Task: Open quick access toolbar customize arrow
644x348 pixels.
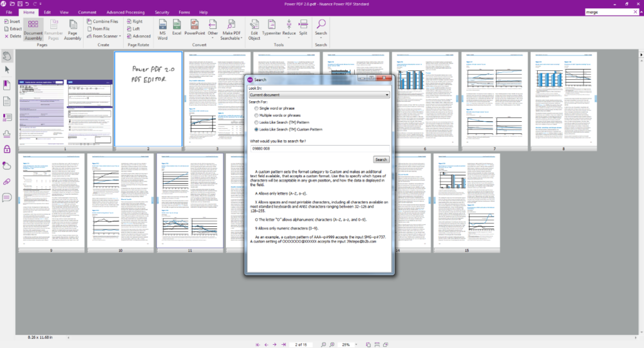Action: click(41, 4)
